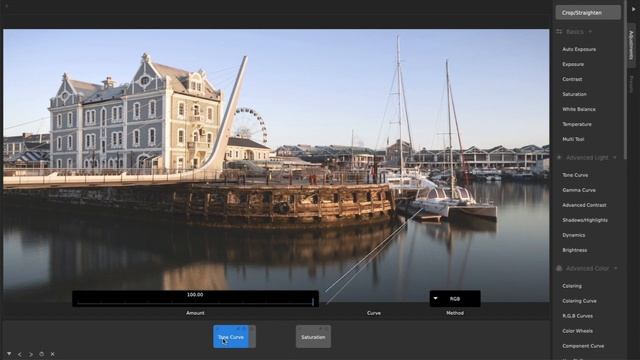Click the Curve diagonal line editor
Viewport: 640px width, 360px height.
pyautogui.click(x=373, y=256)
